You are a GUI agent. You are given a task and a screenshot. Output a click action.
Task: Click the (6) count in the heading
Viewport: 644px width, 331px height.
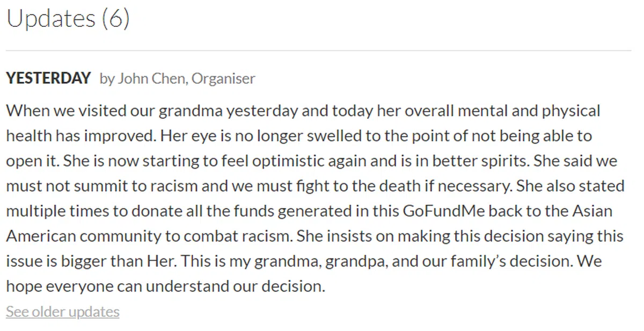coord(115,19)
